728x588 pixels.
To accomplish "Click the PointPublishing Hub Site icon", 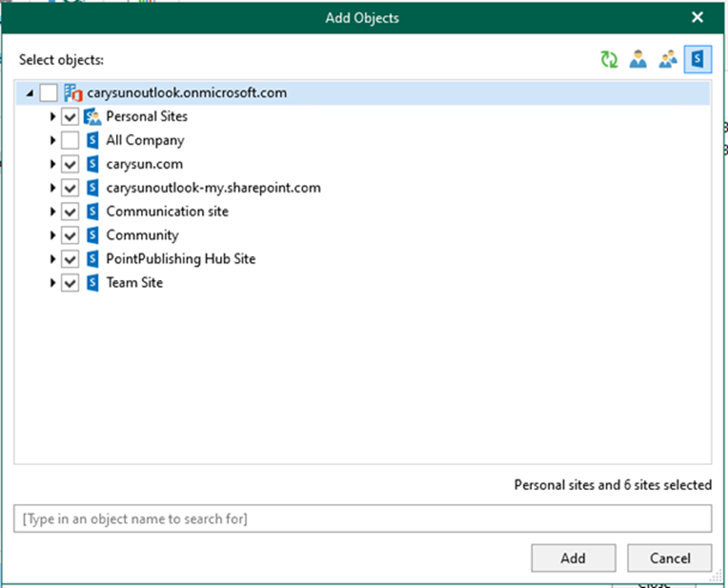I will pos(93,259).
